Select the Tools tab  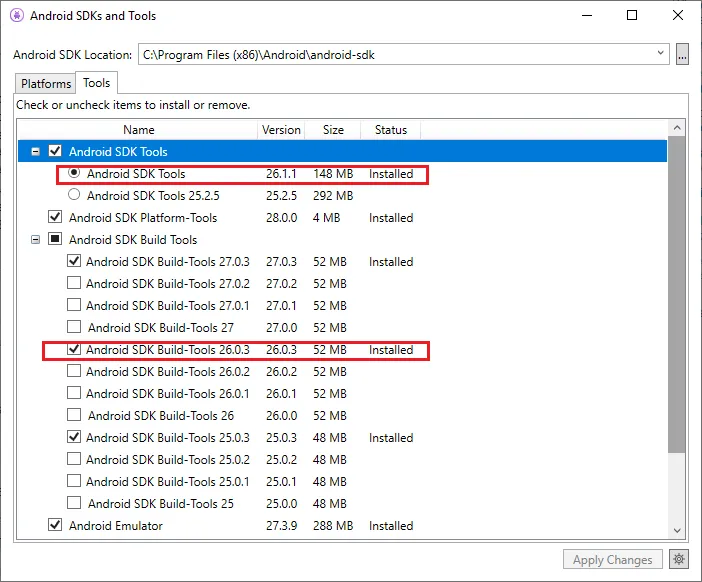tap(97, 83)
